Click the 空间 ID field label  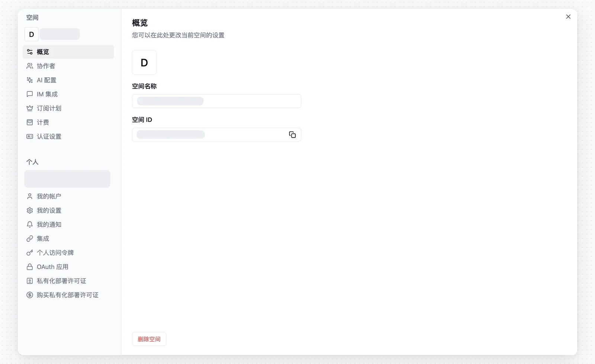pyautogui.click(x=142, y=120)
